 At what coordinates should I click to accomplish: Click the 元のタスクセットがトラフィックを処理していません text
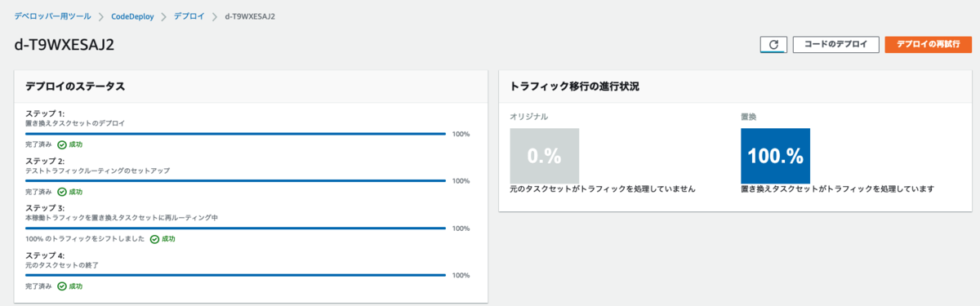click(603, 188)
